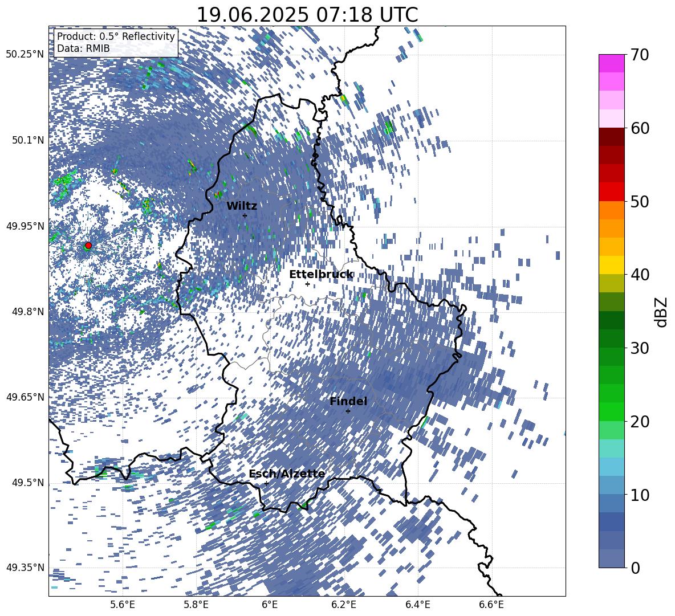This screenshot has height=616, width=675.
Task: Click the 6°E longitude label
Action: (270, 605)
